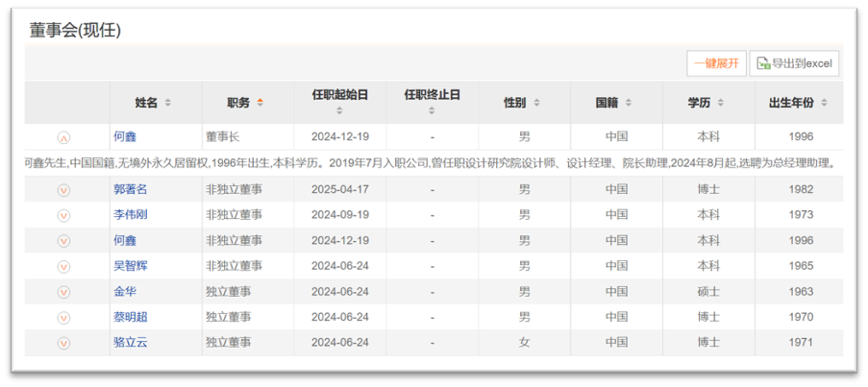Sort the table by 姓名 column

click(x=167, y=103)
